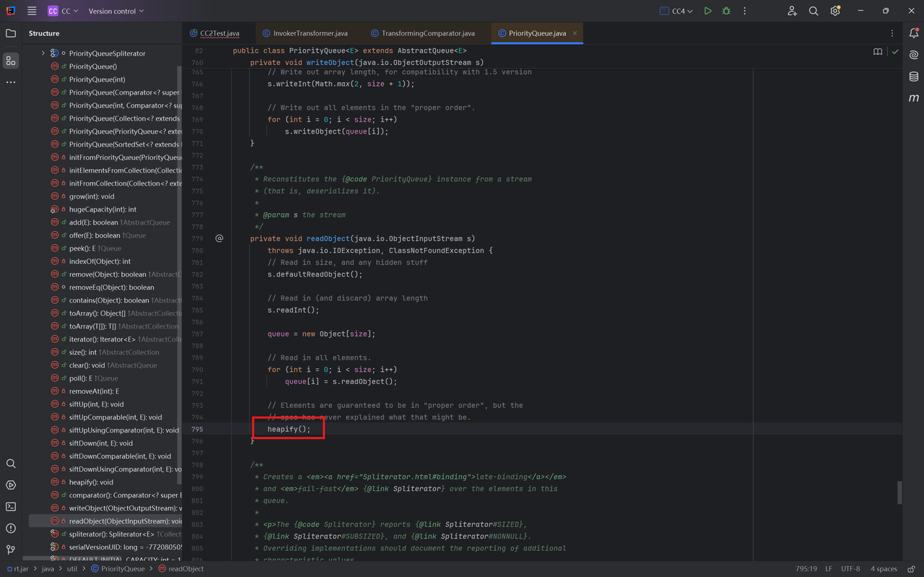
Task: Toggle read-only lock in status bar
Action: pyautogui.click(x=912, y=569)
